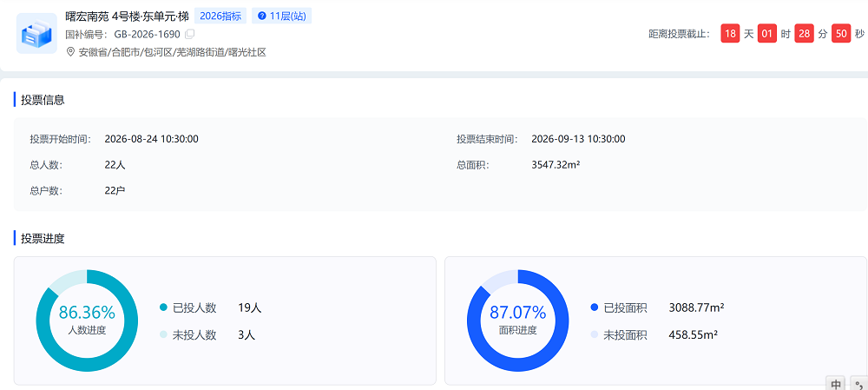
Task: Click the punctuation mode icon beside 中
Action: click(x=859, y=384)
